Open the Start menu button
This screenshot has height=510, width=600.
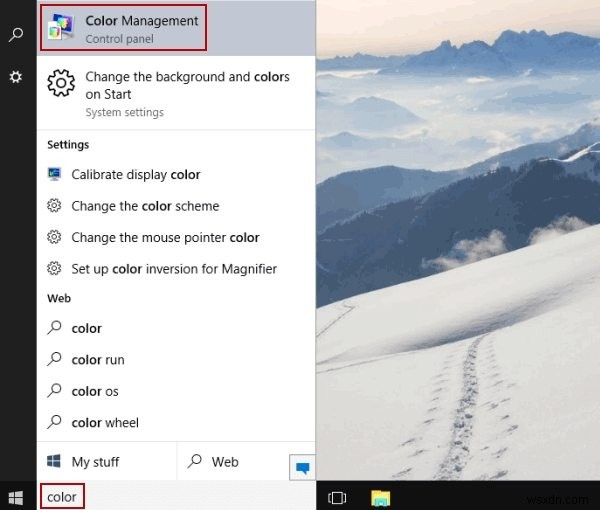tap(16, 498)
